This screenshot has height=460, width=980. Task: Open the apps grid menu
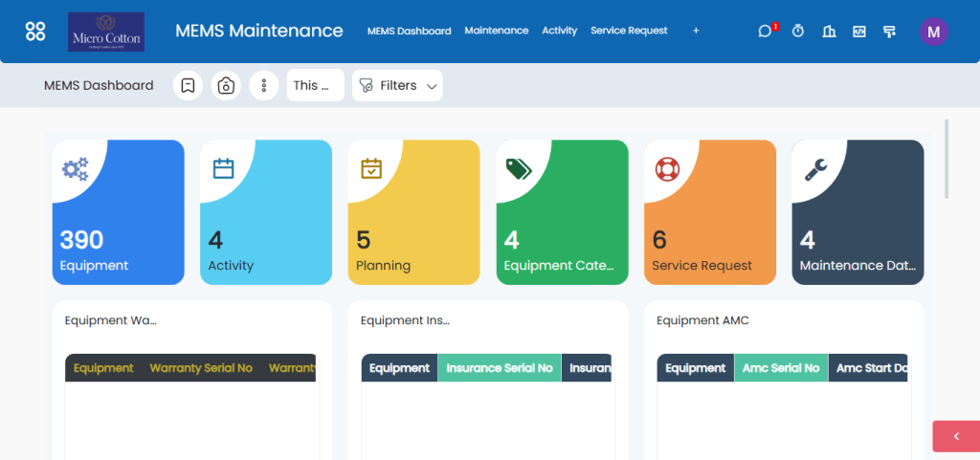pyautogui.click(x=35, y=32)
